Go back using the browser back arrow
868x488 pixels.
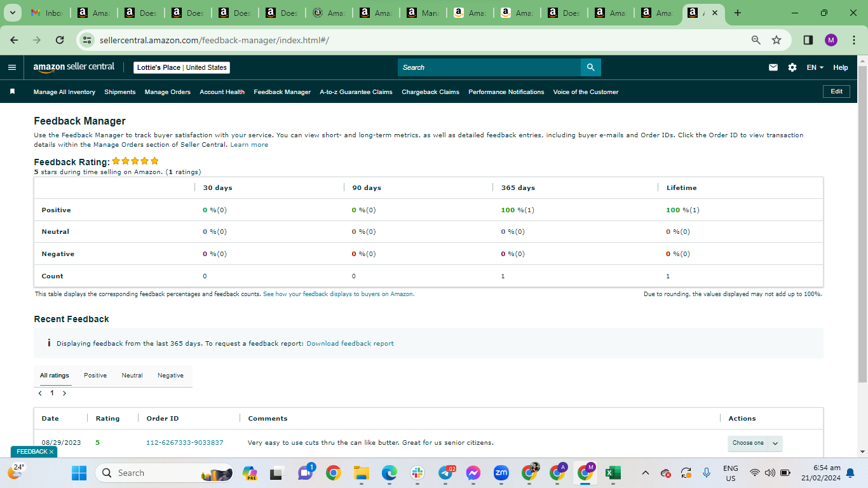click(x=14, y=40)
